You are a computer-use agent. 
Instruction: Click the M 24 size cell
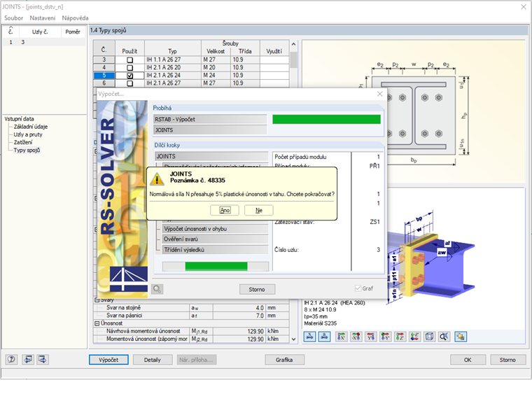coord(216,76)
